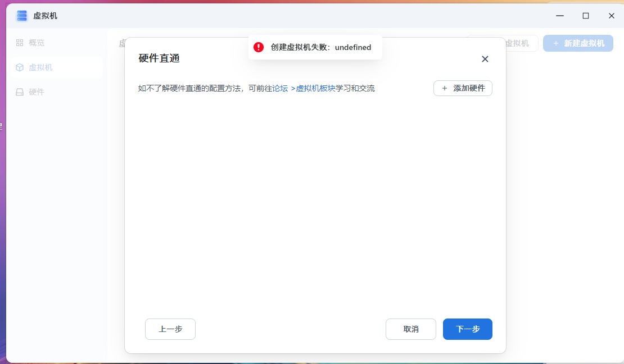This screenshot has height=364, width=624.
Task: Click the plus icon on 添加硬件 button
Action: (x=445, y=88)
